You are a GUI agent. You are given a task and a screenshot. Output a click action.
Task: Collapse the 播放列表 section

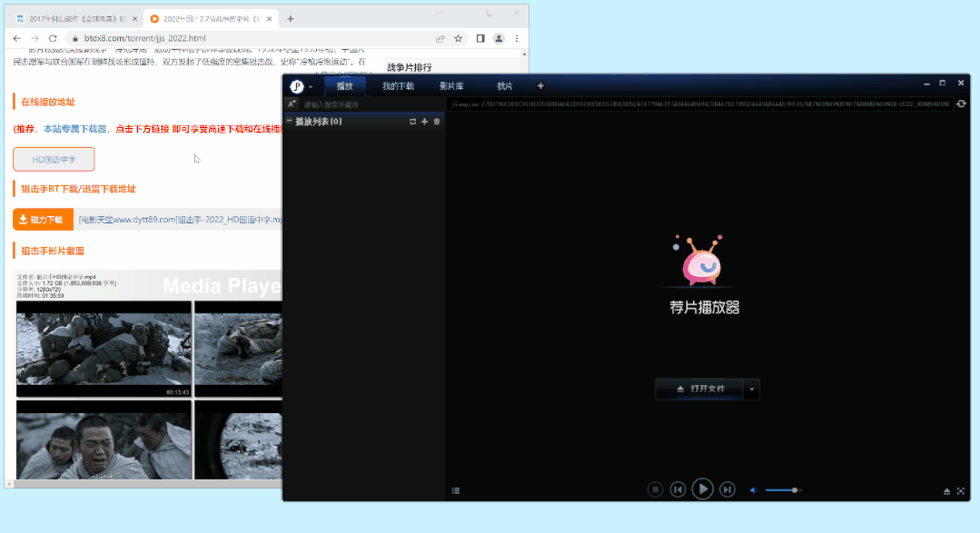tap(290, 122)
